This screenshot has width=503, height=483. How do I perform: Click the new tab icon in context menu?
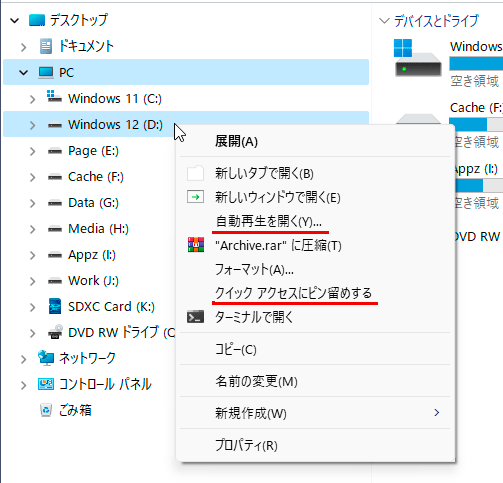coord(195,173)
